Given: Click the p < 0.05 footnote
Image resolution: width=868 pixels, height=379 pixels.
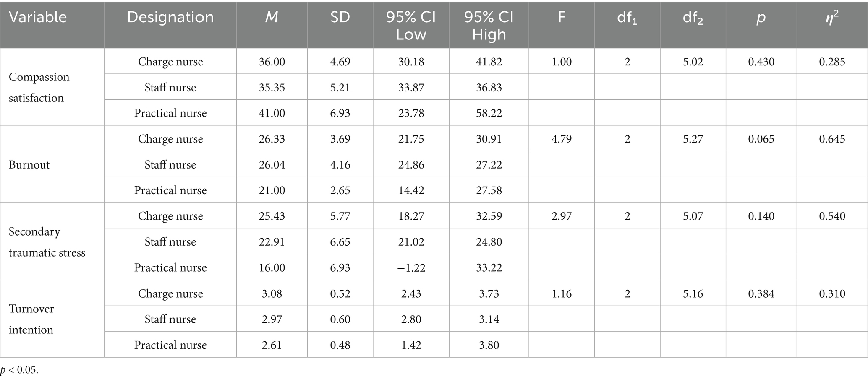Looking at the screenshot, I should coord(19,370).
